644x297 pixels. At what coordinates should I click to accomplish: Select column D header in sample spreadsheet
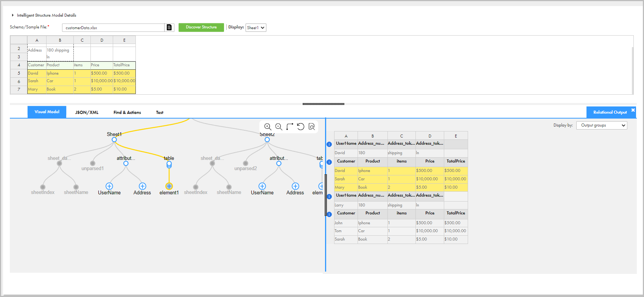(x=102, y=40)
